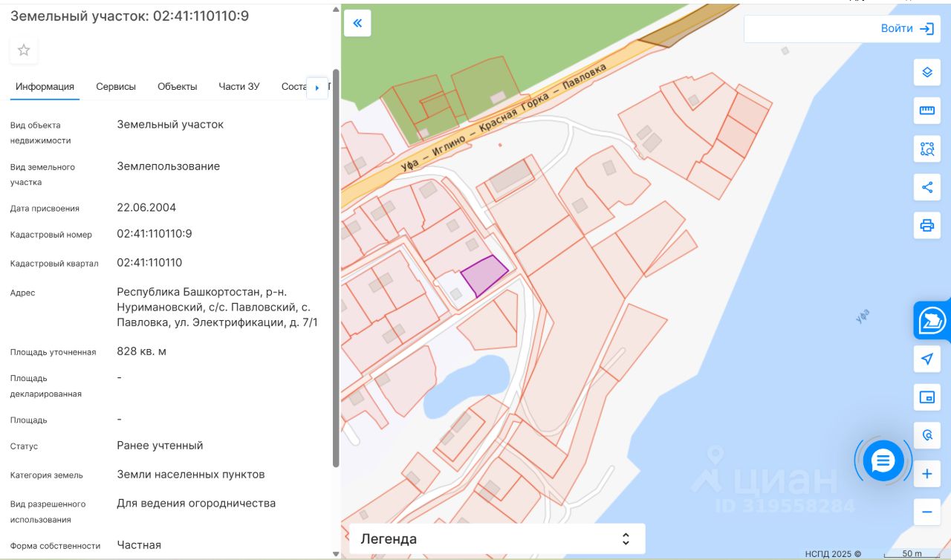Click the НСПД 2025 copyright text
951x560 pixels.
(x=833, y=554)
